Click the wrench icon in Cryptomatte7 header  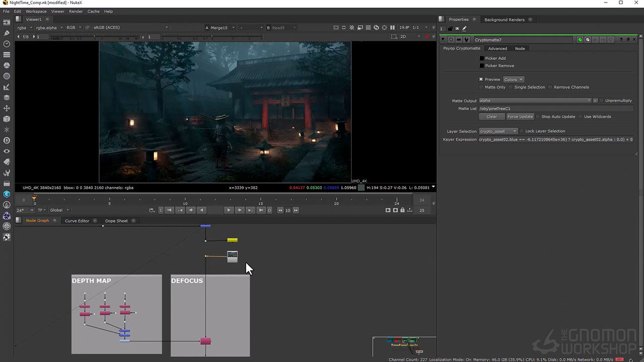pos(467,40)
